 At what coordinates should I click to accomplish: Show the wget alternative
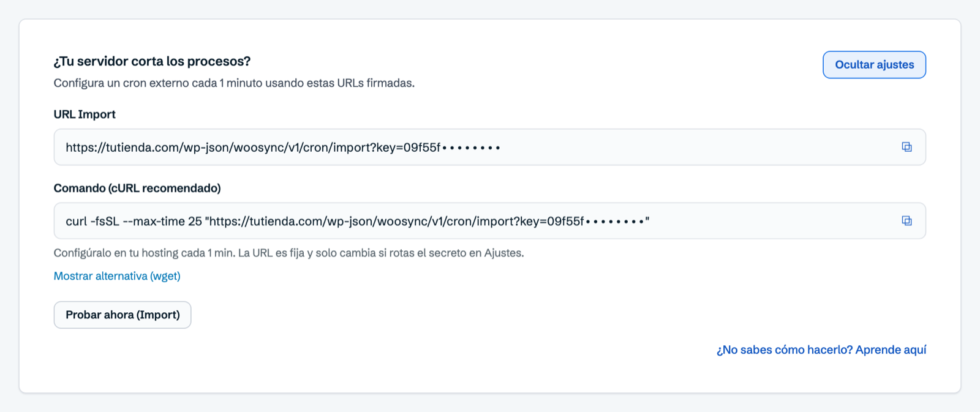pos(117,276)
